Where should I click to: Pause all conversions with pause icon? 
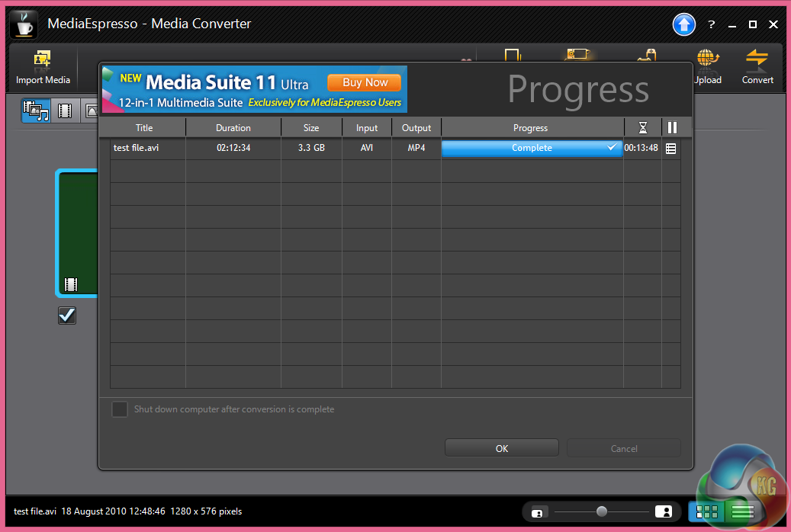672,127
